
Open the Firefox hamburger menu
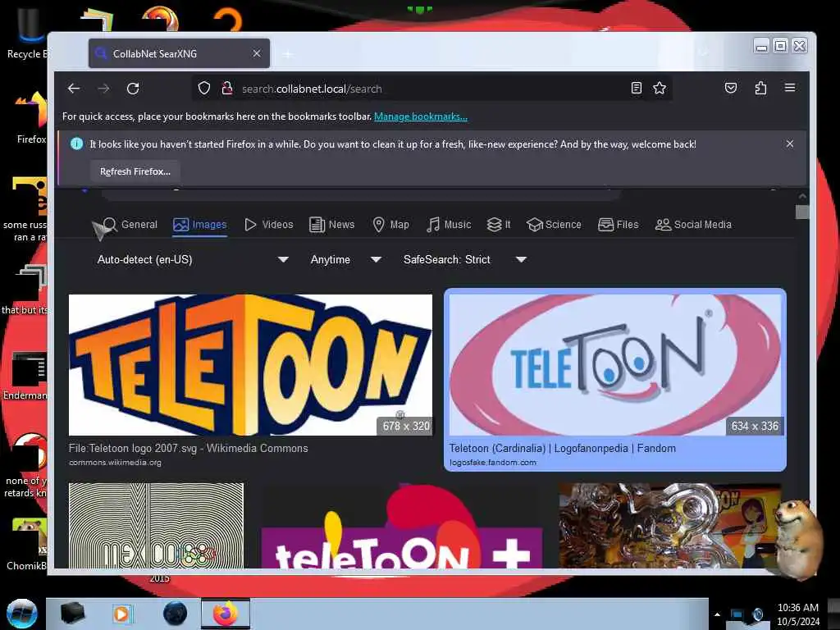(790, 88)
